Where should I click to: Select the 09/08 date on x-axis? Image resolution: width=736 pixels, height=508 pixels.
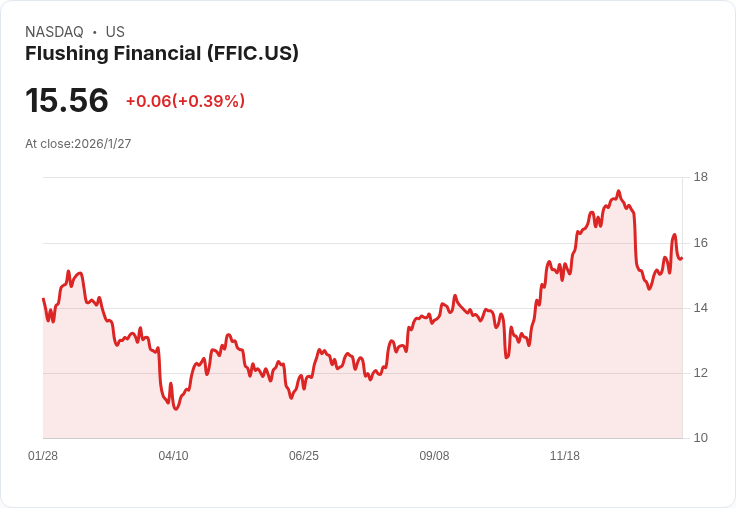[434, 456]
